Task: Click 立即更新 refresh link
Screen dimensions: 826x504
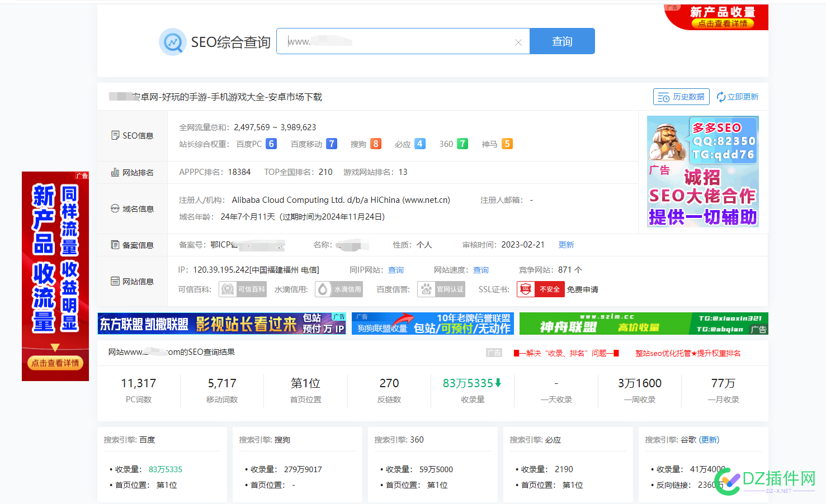Action: coord(738,97)
